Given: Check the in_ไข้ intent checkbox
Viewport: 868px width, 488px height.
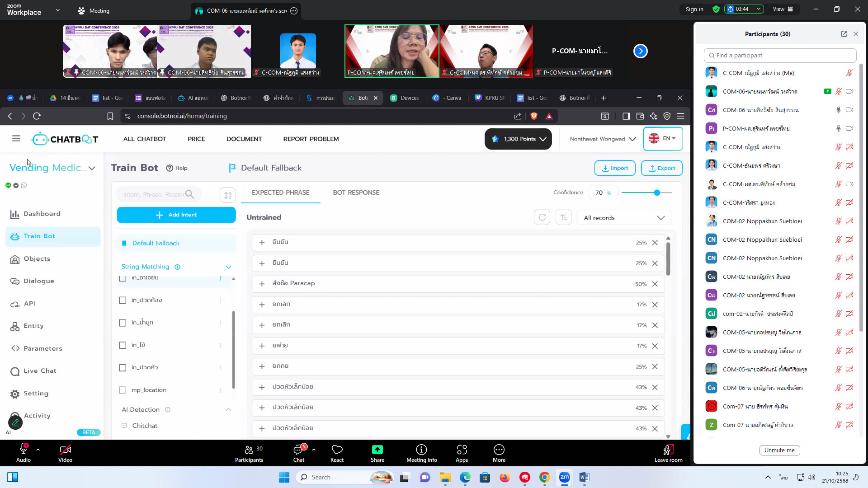Looking at the screenshot, I should tap(123, 345).
